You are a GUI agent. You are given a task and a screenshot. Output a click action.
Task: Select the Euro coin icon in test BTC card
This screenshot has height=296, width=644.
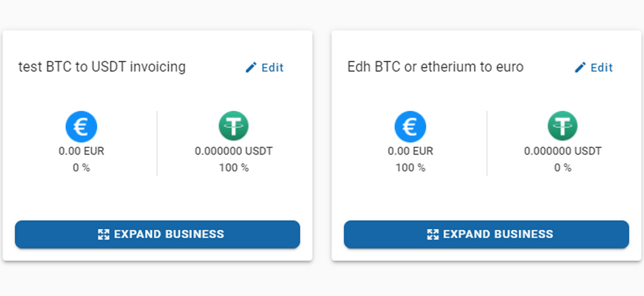point(81,127)
